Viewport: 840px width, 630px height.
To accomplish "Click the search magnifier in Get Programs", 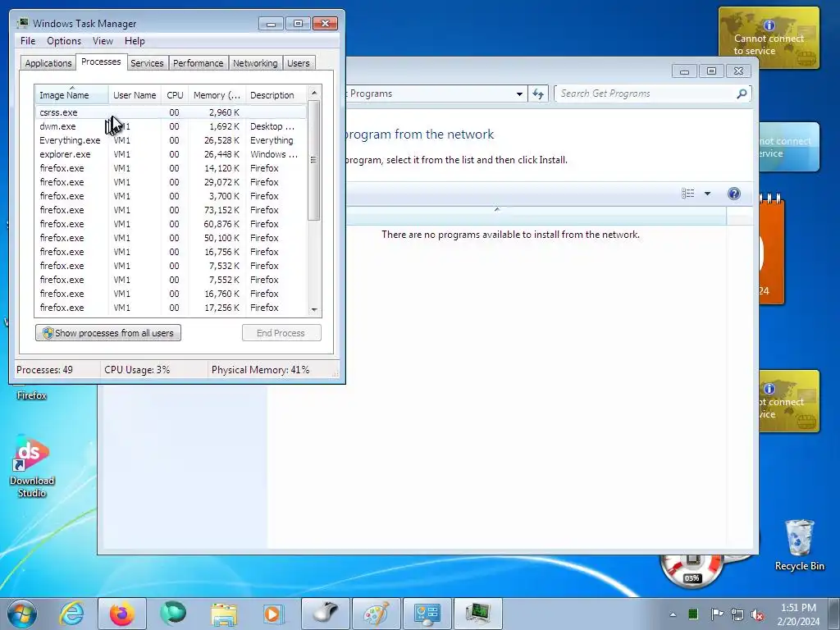I will (742, 94).
